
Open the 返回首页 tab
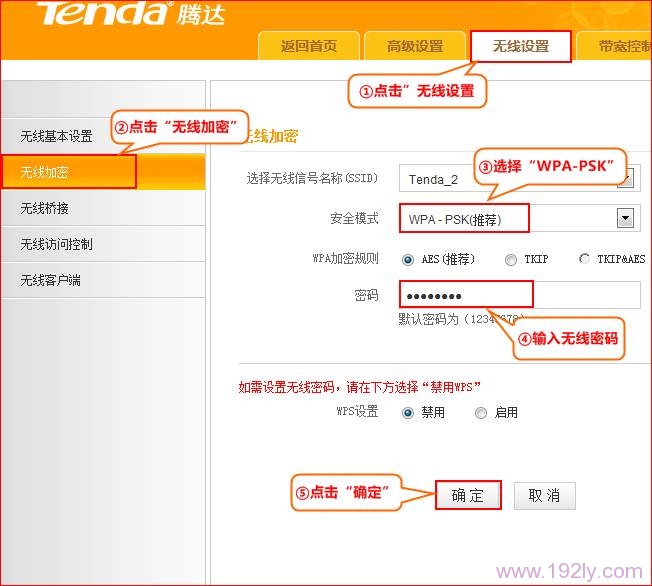pos(308,46)
